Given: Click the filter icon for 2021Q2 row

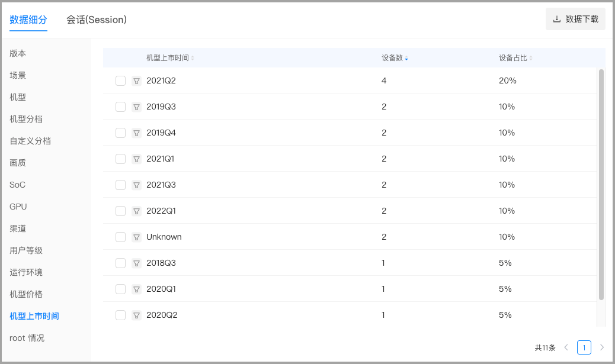Looking at the screenshot, I should coord(136,81).
